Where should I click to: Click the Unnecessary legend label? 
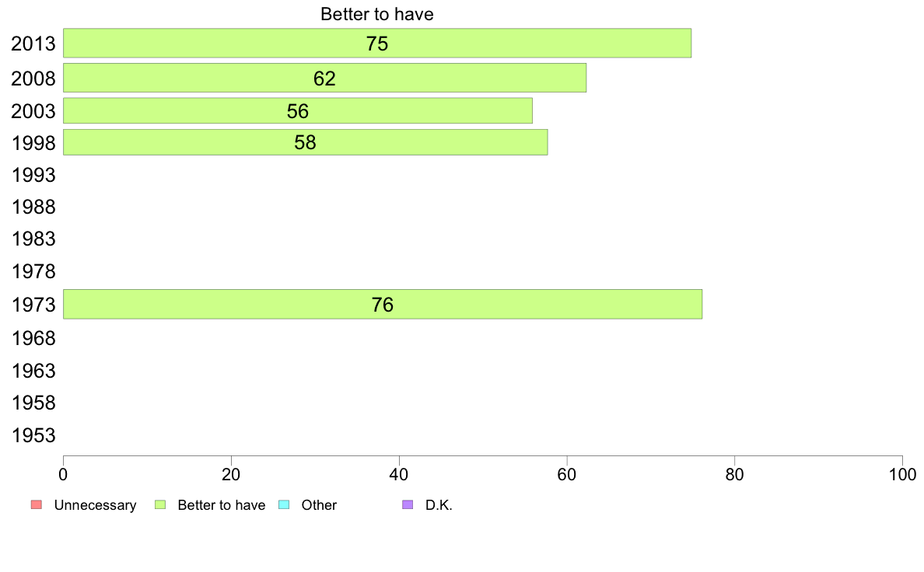[x=95, y=505]
